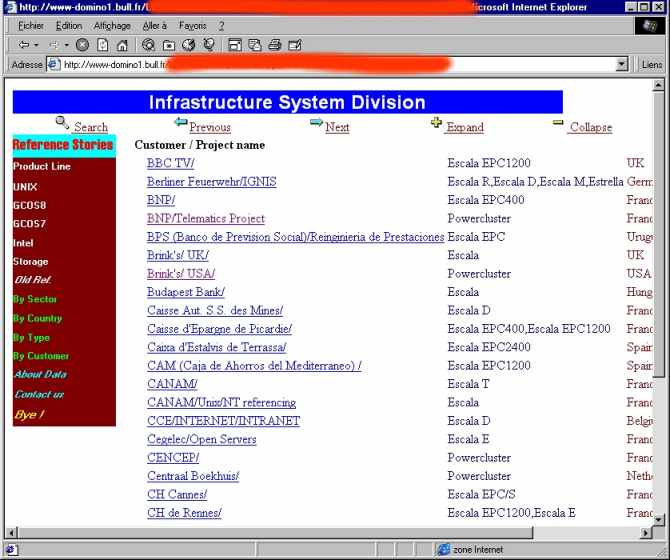Click the Channels toolbar icon
This screenshot has width=670, height=560.
point(209,44)
